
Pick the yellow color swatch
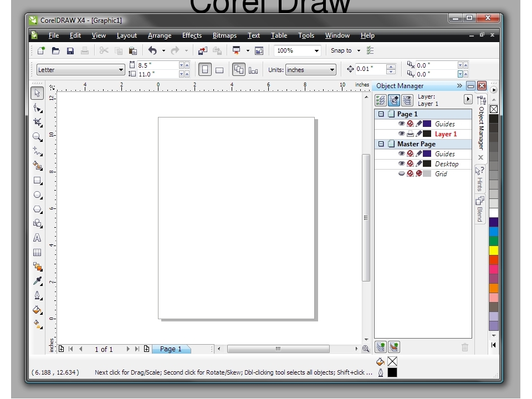(494, 250)
